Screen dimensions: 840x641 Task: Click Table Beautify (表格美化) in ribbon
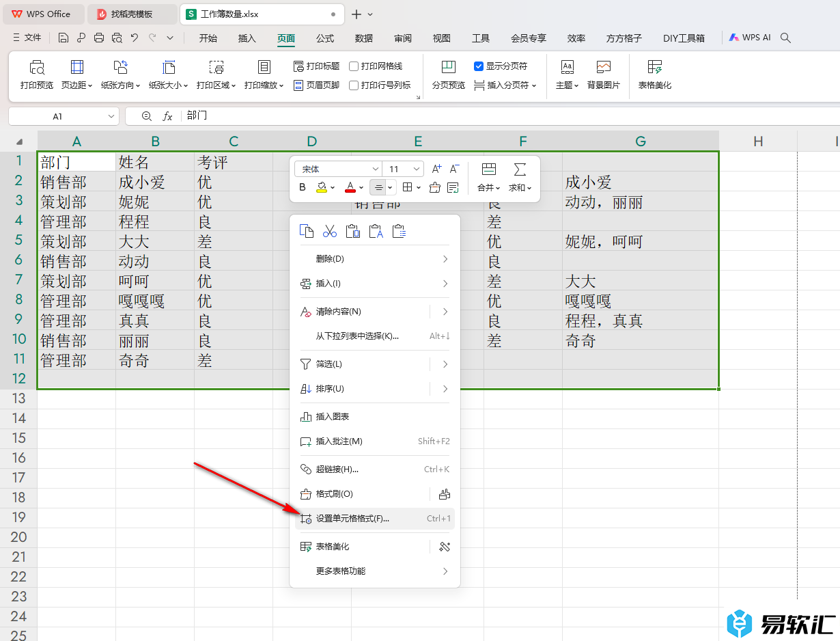[x=655, y=75]
